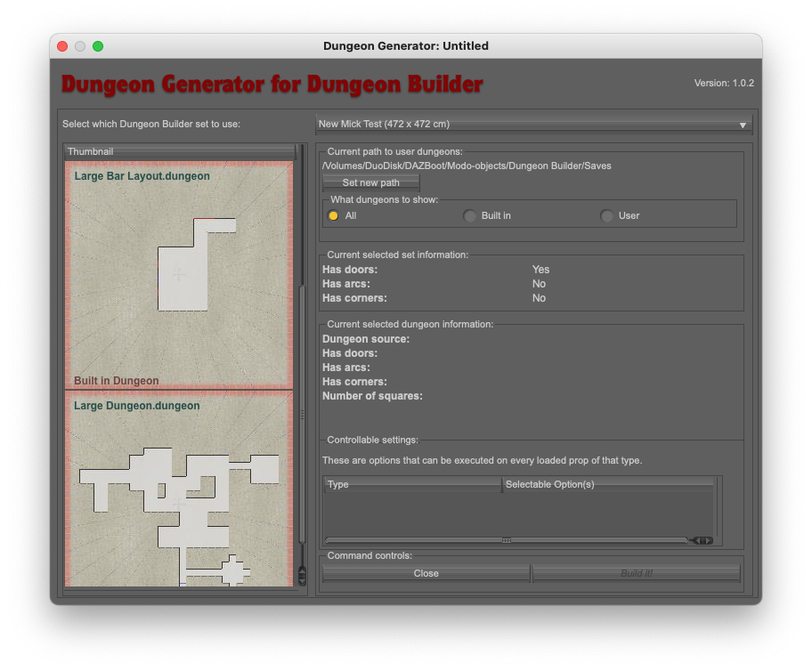The height and width of the screenshot is (671, 812).
Task: Click the Dungeon Generator: Untitled title bar
Action: pyautogui.click(x=406, y=46)
